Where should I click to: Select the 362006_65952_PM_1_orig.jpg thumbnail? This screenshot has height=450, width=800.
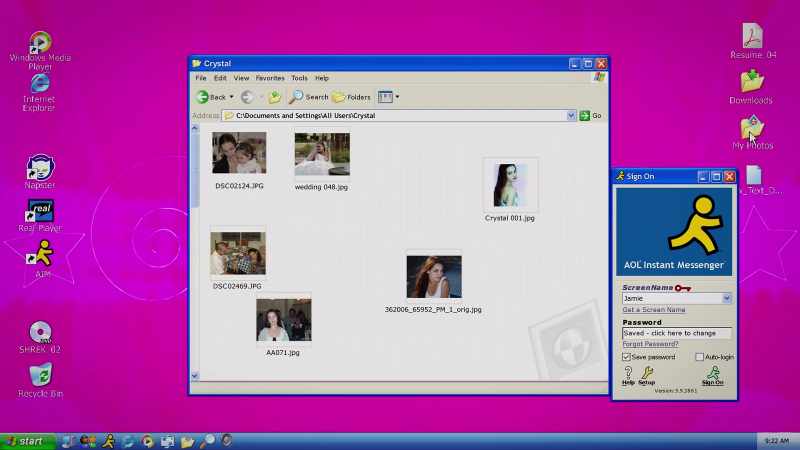(x=434, y=277)
